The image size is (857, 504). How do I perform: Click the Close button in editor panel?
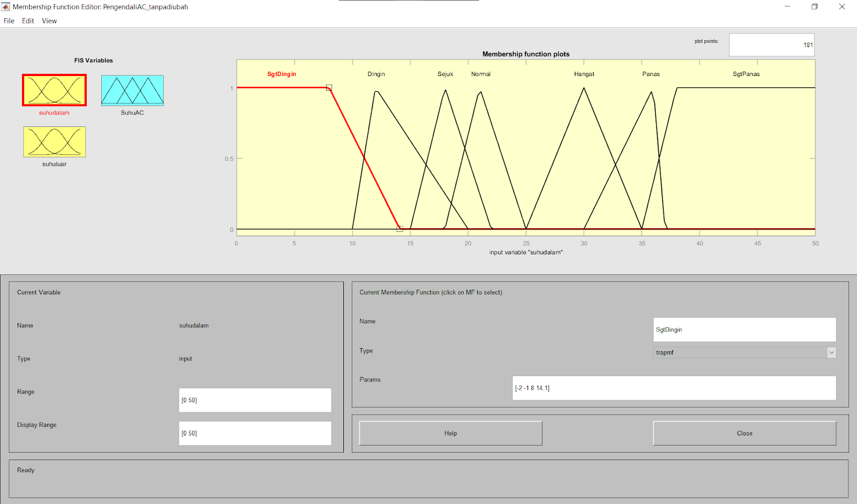[745, 433]
